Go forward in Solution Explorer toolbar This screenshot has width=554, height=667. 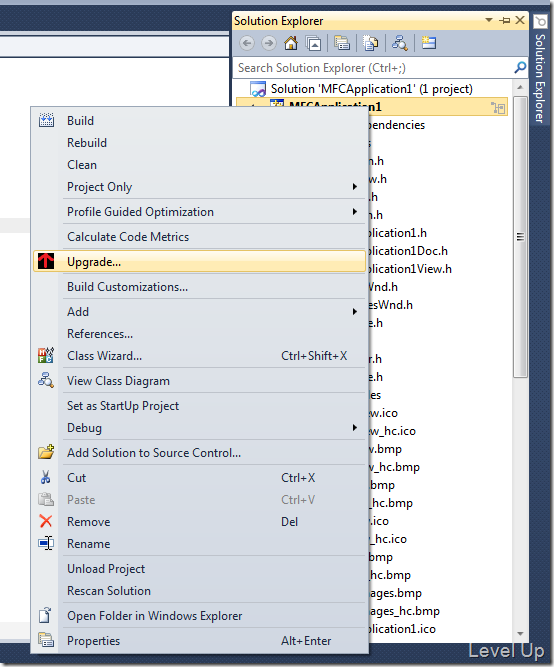(268, 43)
